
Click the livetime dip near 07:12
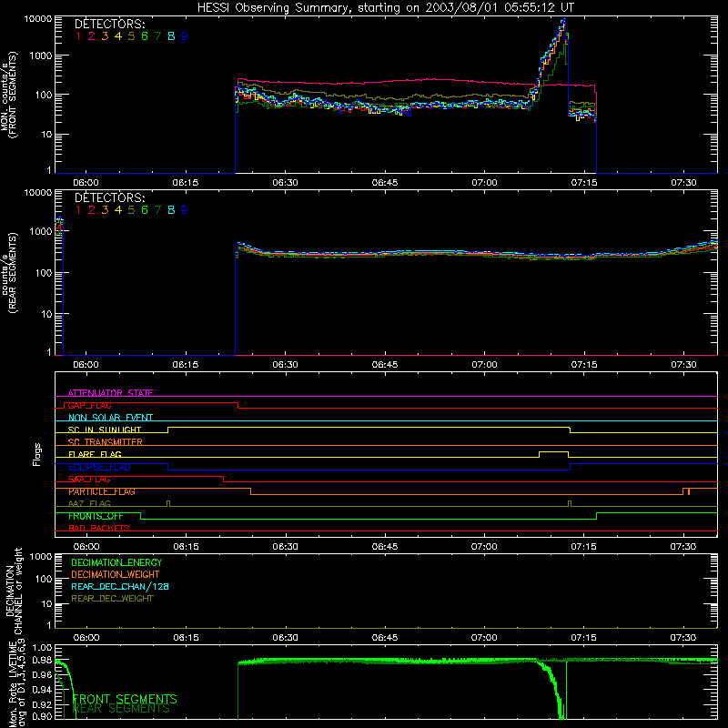pos(561,711)
